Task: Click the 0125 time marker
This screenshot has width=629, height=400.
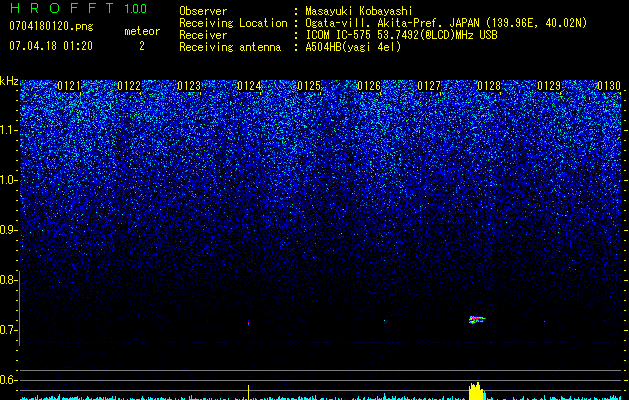Action: pos(309,86)
